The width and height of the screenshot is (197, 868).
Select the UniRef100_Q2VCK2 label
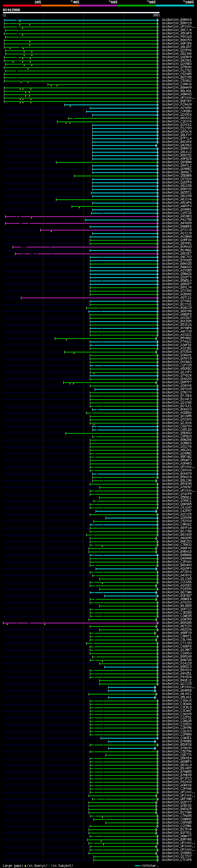click(x=177, y=125)
